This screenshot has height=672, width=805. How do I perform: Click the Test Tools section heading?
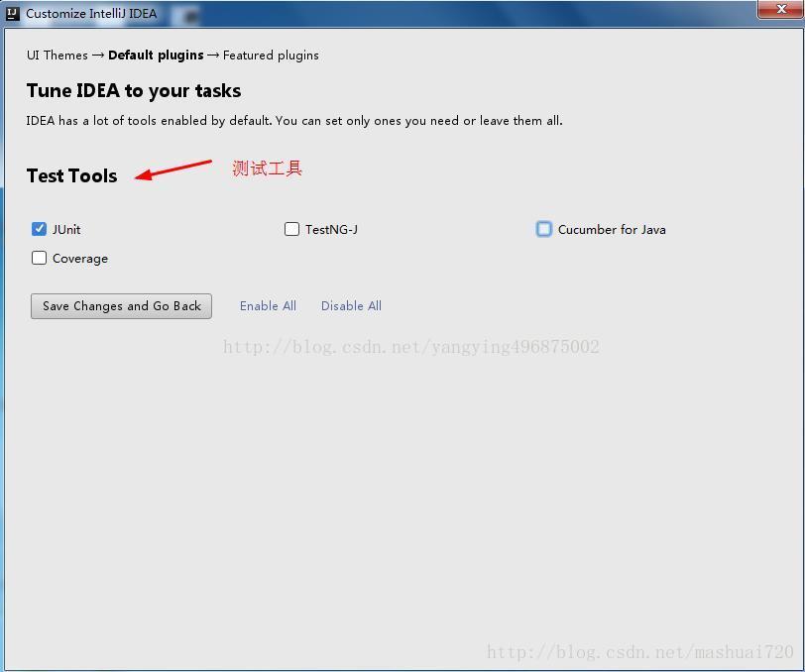[x=71, y=175]
